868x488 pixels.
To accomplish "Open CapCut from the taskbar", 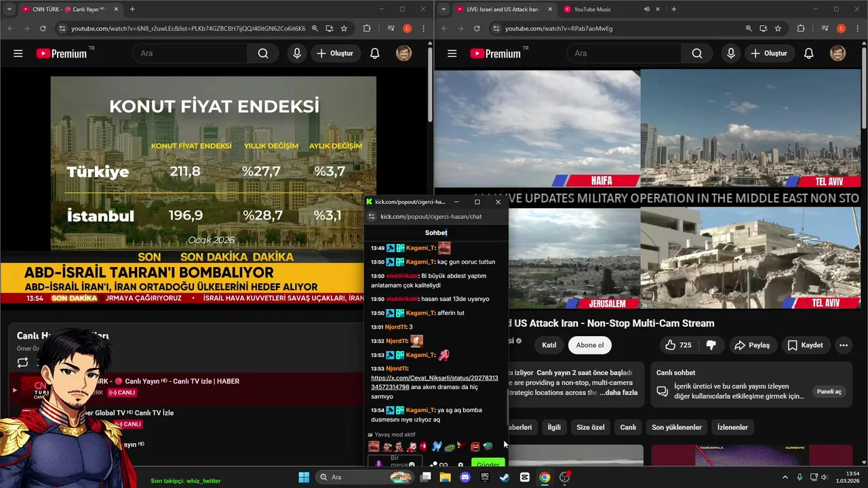I will [525, 477].
